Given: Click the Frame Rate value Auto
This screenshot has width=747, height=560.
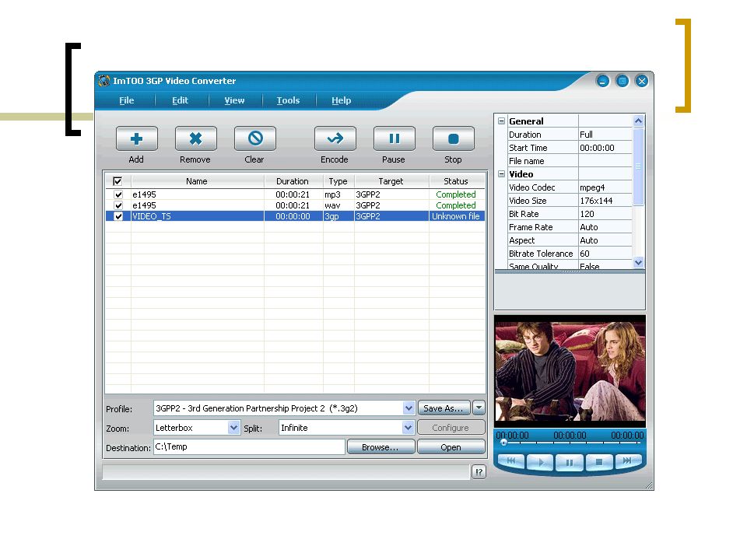Looking at the screenshot, I should tap(605, 228).
